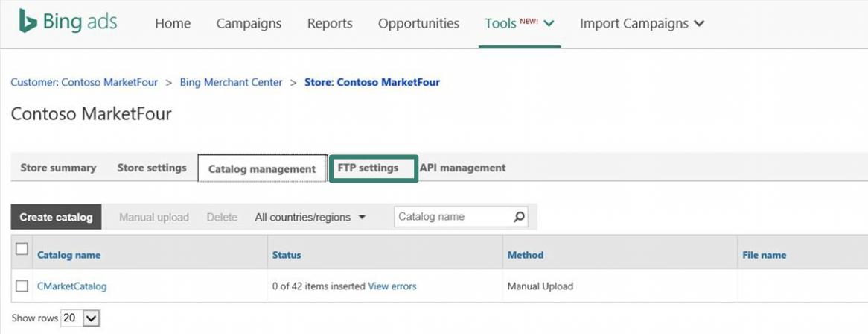Switch to the FTP settings tab

[x=368, y=168]
